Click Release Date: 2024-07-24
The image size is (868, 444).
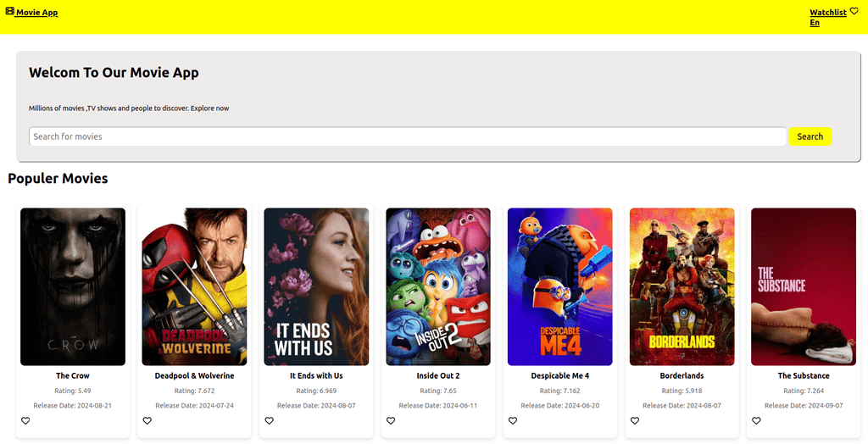(x=194, y=406)
